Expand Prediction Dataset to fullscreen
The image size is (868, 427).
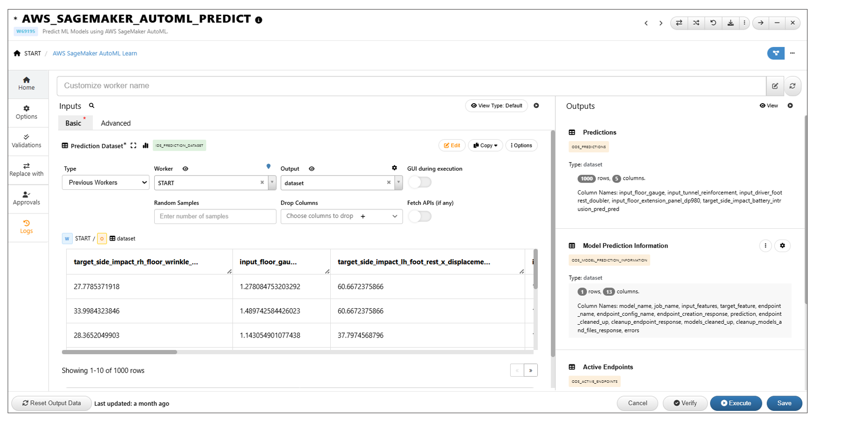(x=133, y=146)
